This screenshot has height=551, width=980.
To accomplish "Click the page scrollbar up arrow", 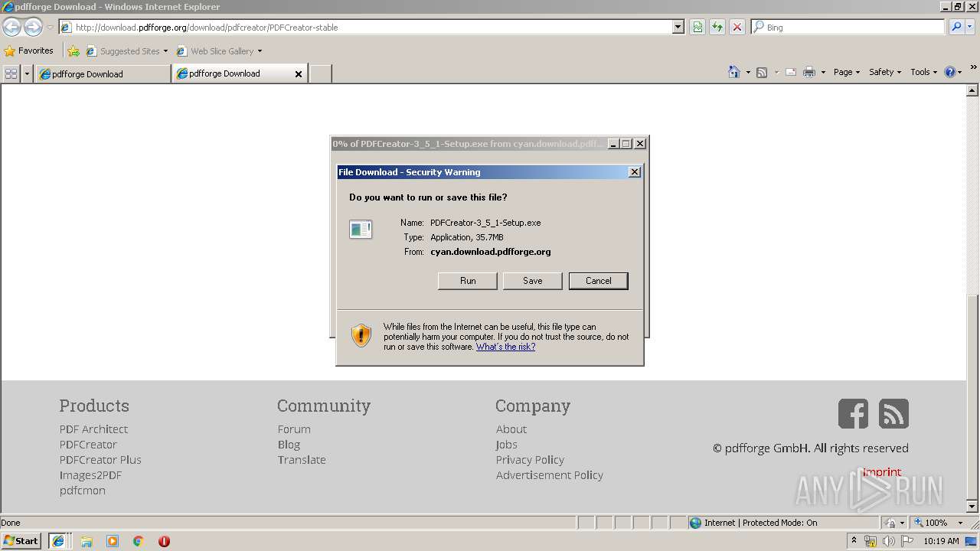I will pyautogui.click(x=972, y=90).
